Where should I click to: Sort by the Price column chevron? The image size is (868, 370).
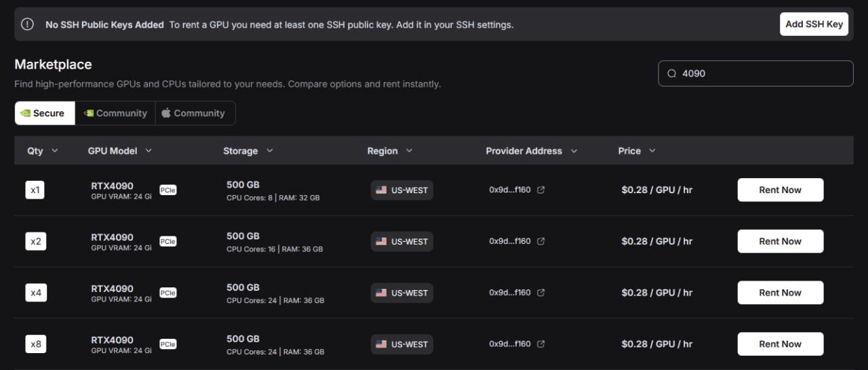tap(652, 150)
